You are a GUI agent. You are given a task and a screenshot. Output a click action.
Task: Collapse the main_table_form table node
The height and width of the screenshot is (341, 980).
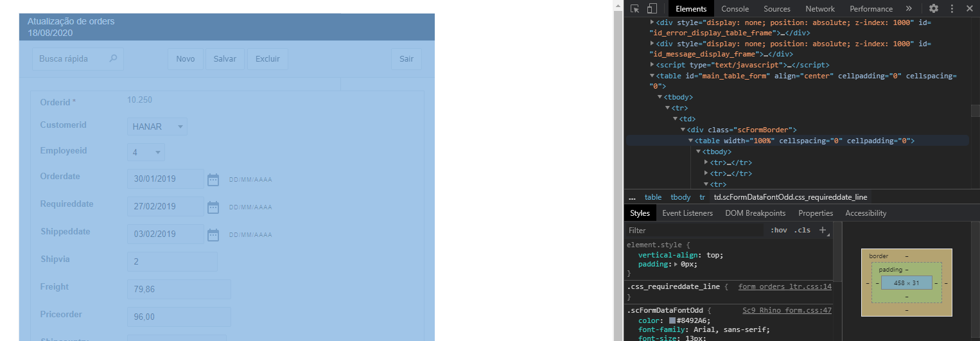click(x=653, y=76)
